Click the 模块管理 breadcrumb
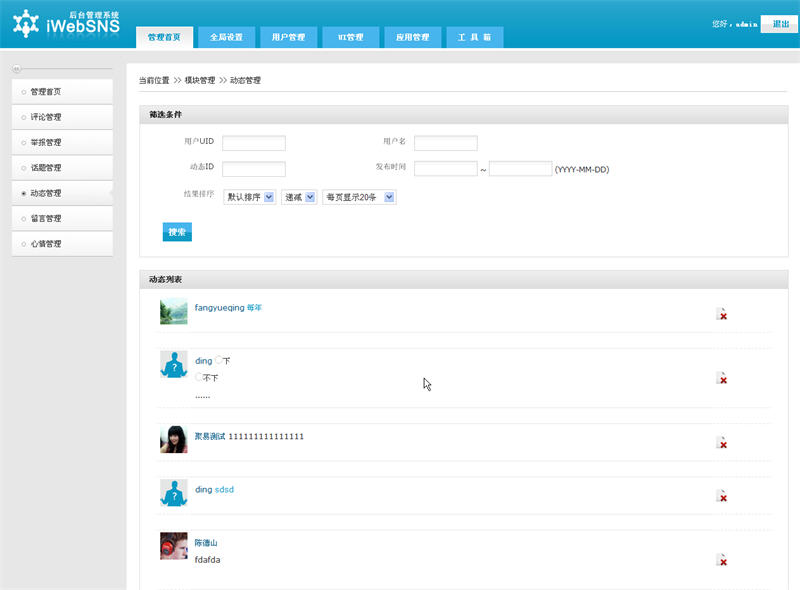This screenshot has width=800, height=590. click(x=199, y=80)
